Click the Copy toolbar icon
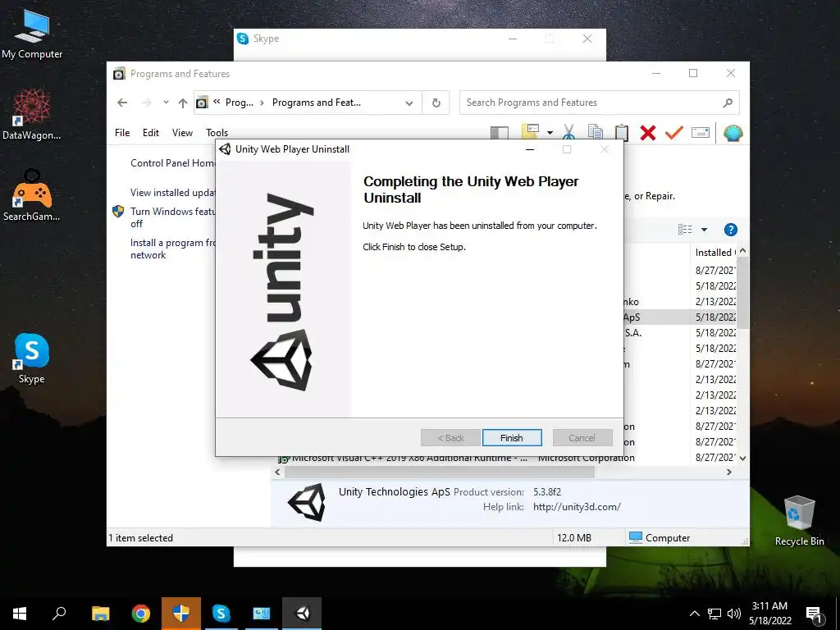 (x=596, y=132)
